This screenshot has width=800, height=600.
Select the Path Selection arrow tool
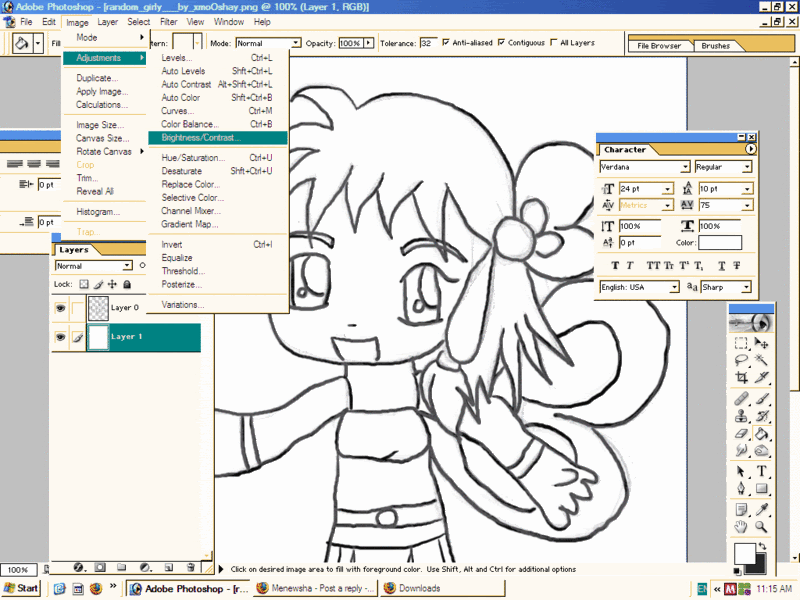[741, 471]
